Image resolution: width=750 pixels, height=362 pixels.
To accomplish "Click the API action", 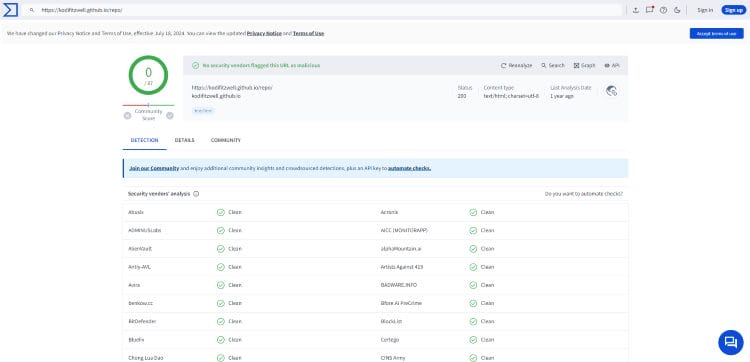I will pos(612,66).
